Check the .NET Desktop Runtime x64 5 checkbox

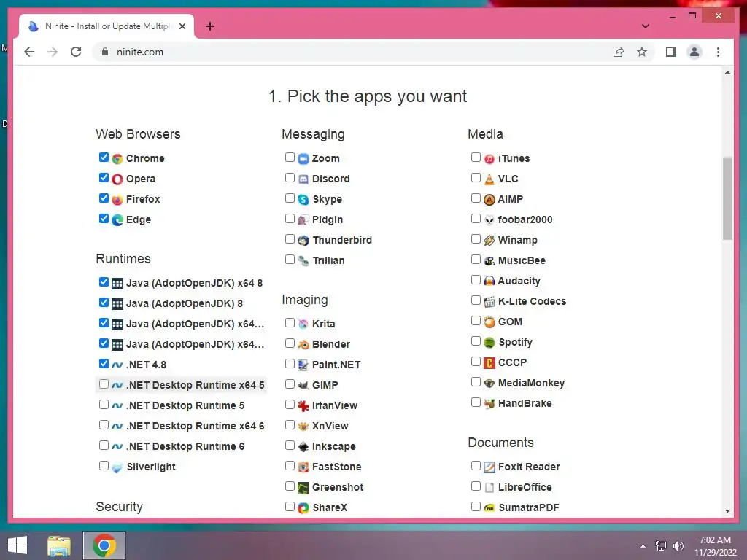(104, 384)
